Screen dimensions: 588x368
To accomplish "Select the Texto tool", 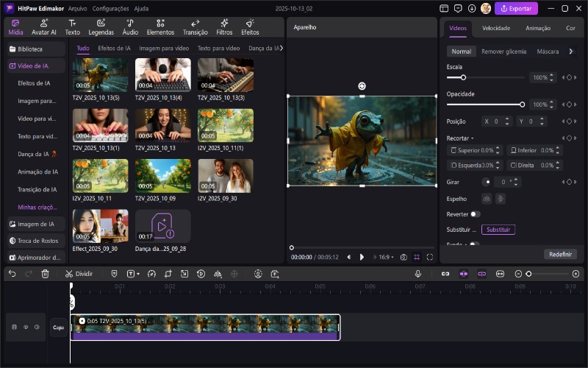I will (x=72, y=27).
